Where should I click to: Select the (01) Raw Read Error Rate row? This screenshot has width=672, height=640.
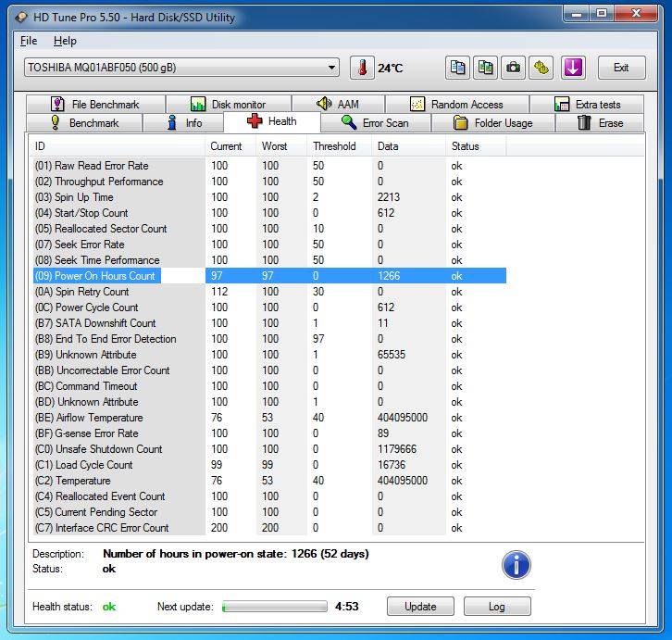269,166
